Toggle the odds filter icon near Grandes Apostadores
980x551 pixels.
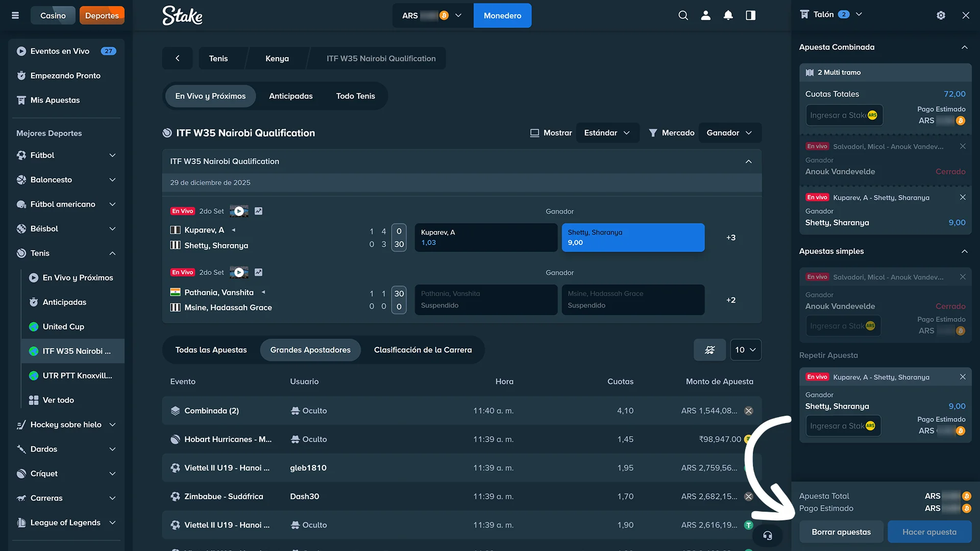coord(709,349)
